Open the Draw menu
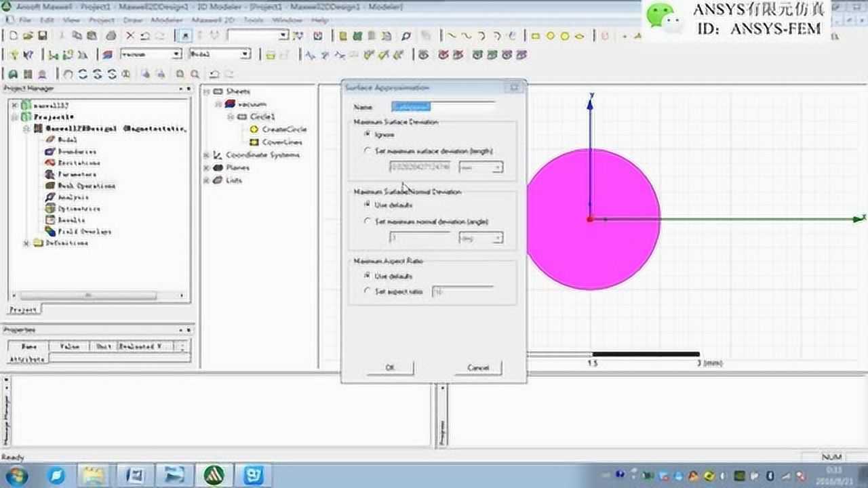 pyautogui.click(x=133, y=20)
